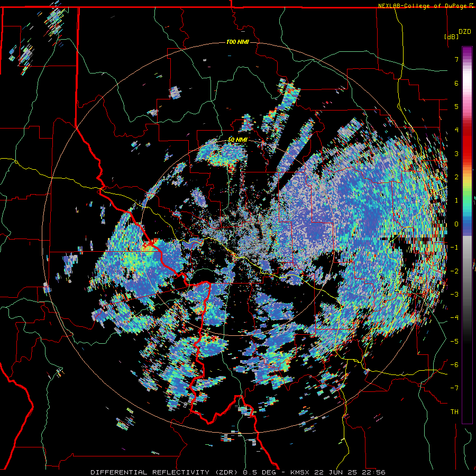Click the 3 value on the color scale
The width and height of the screenshot is (476, 476).
pyautogui.click(x=456, y=153)
